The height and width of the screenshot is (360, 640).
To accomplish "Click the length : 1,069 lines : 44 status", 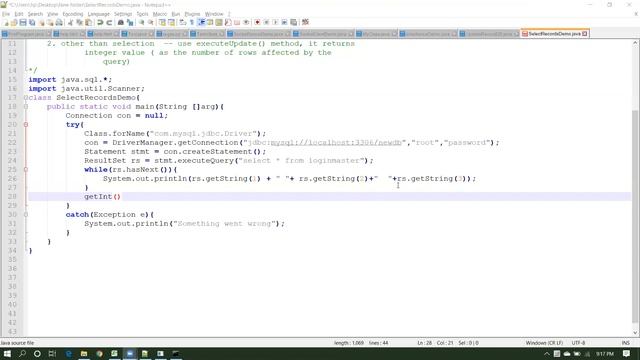I will [x=361, y=343].
